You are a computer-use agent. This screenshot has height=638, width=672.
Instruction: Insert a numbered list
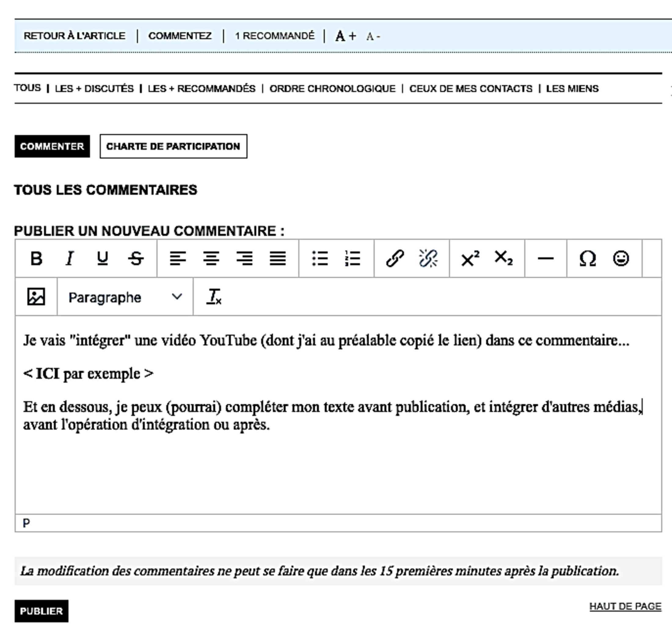(352, 258)
